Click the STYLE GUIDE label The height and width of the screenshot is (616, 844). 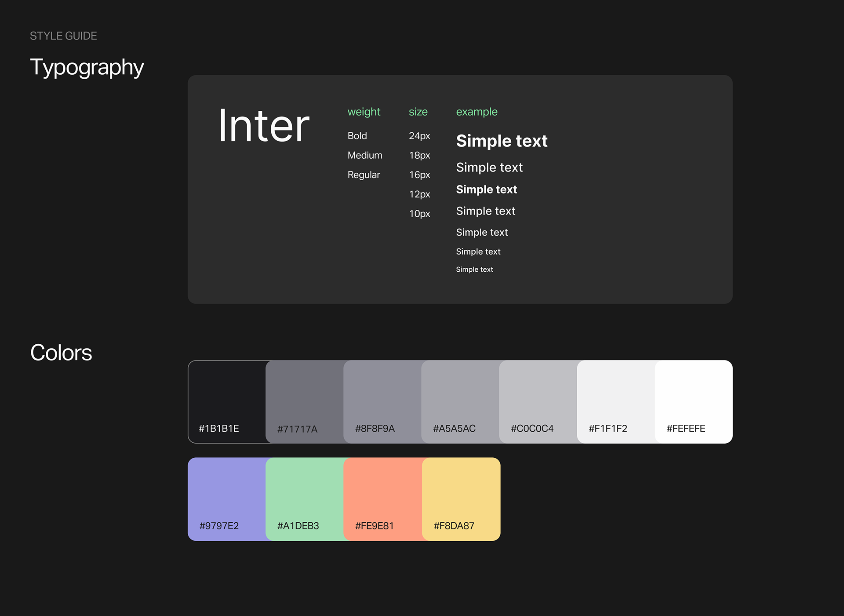click(63, 36)
